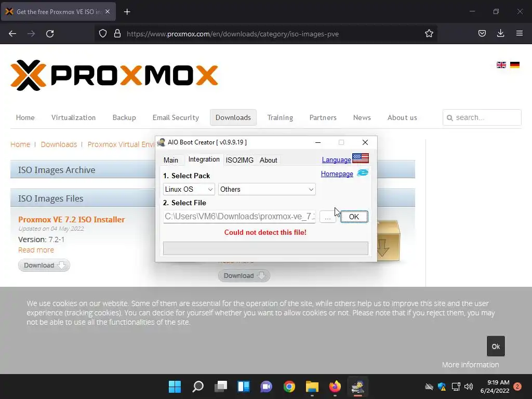Accept cookies with Ok button
Viewport: 532px width, 399px height.
496,346
